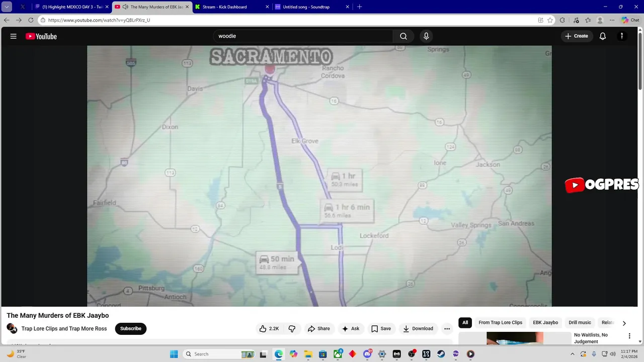Open volume control in system tray
This screenshot has width=644, height=362.
(x=612, y=354)
